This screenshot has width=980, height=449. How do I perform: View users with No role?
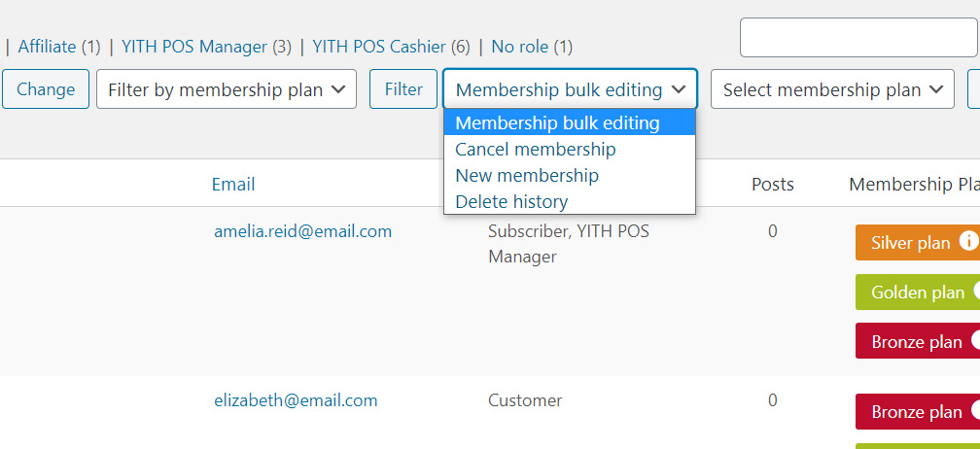tap(520, 47)
